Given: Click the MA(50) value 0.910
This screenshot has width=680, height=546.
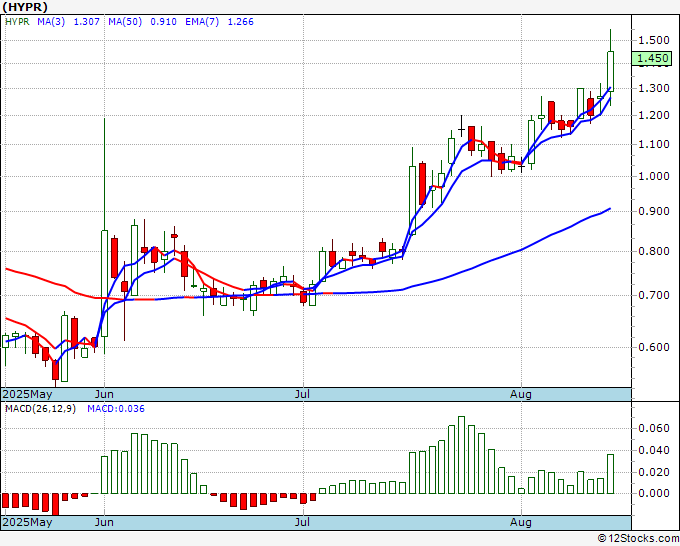Looking at the screenshot, I should click(163, 22).
